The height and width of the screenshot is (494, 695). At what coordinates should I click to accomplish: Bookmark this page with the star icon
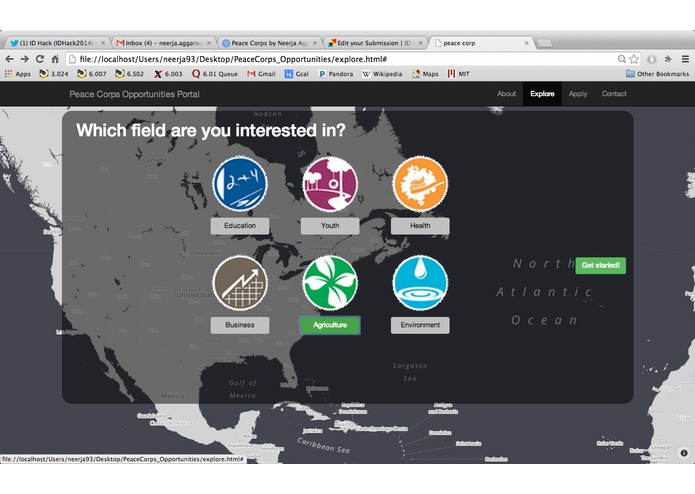coord(634,59)
